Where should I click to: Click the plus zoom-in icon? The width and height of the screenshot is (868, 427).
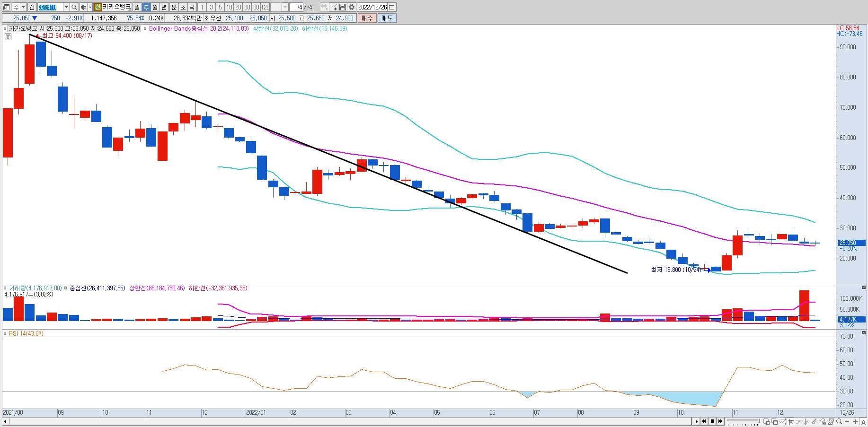click(x=855, y=421)
